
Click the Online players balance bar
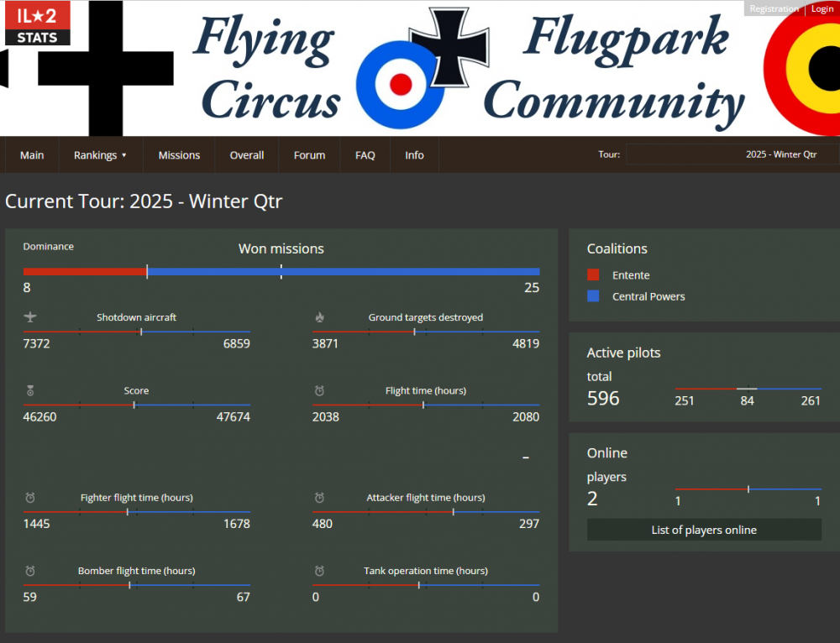(748, 489)
